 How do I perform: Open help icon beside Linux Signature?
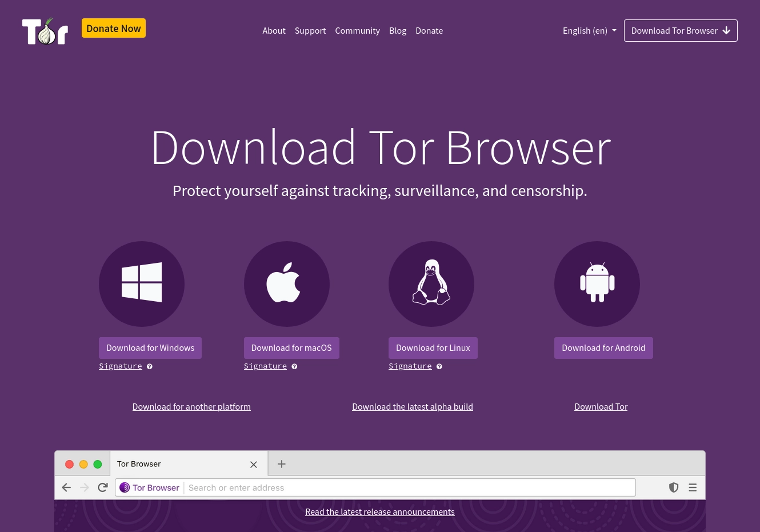pos(439,366)
